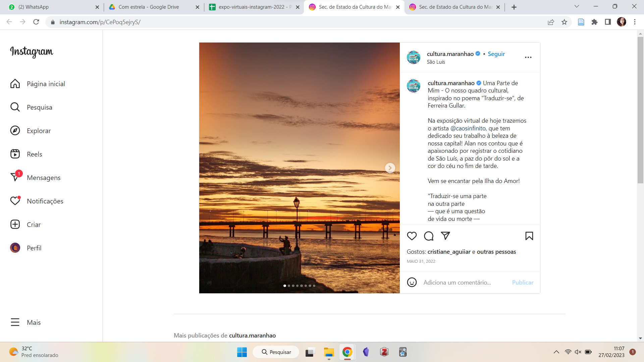Open Notificações heart in sidebar
Viewport: 644px width, 362px height.
[45, 201]
